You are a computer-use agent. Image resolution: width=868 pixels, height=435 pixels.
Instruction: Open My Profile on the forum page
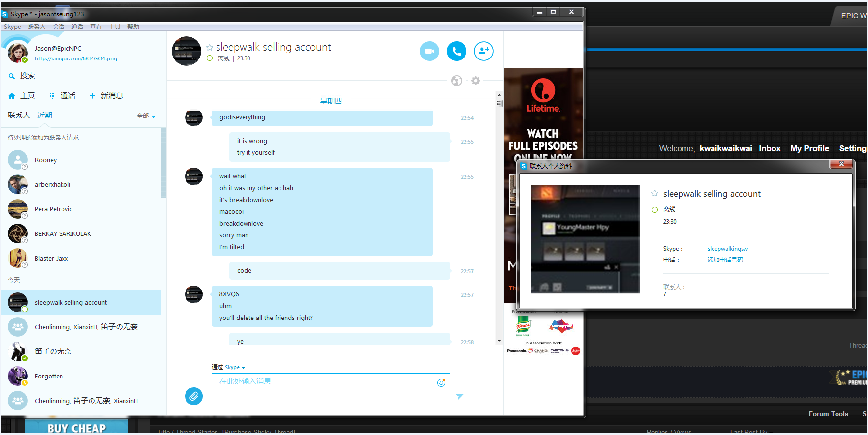[x=809, y=148]
